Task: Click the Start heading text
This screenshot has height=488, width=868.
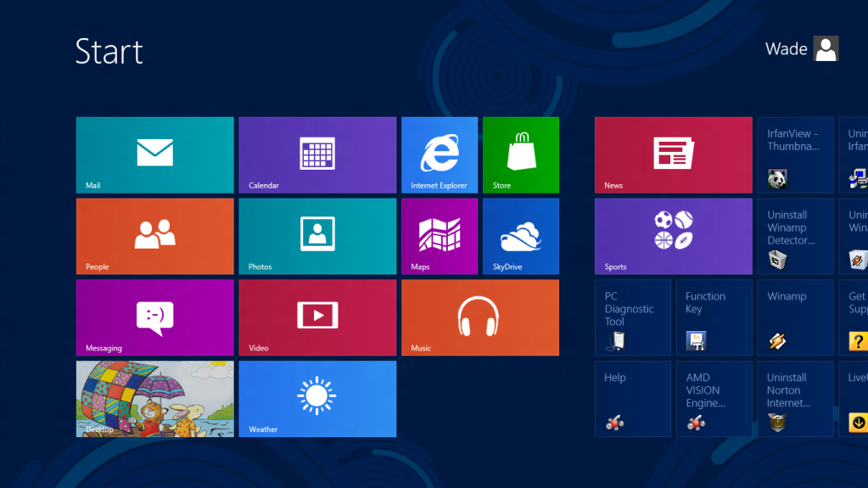Action: coord(109,52)
